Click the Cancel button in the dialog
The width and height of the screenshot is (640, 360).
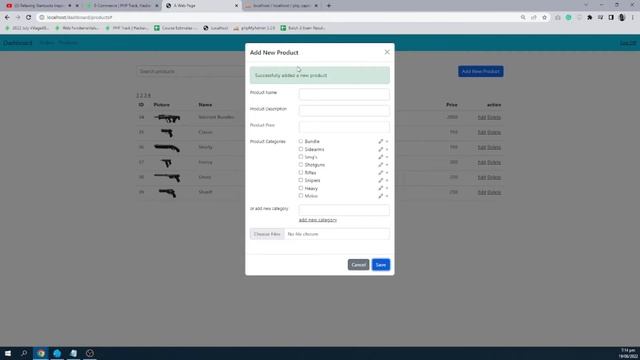358,265
